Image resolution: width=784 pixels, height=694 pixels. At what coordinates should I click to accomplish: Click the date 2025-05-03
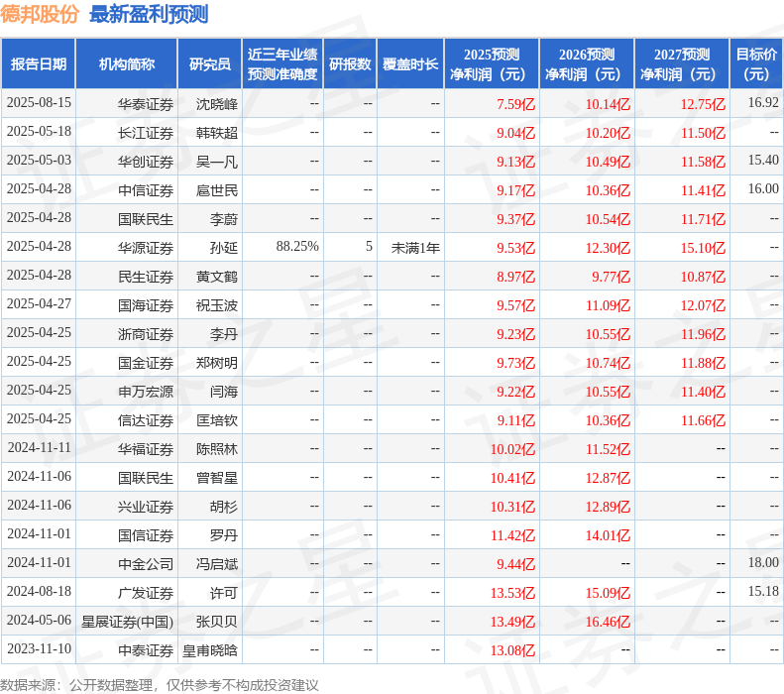tap(39, 160)
